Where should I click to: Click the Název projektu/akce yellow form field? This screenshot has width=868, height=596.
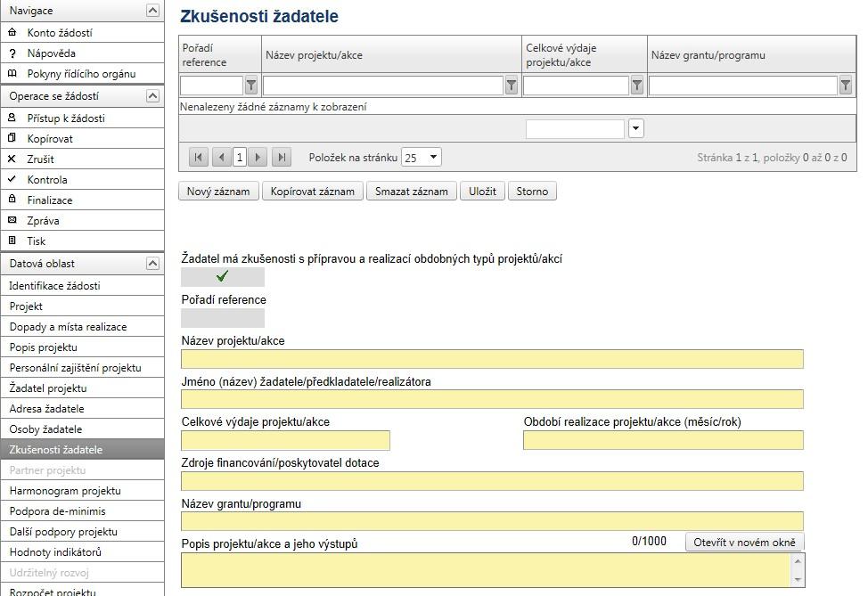(492, 359)
